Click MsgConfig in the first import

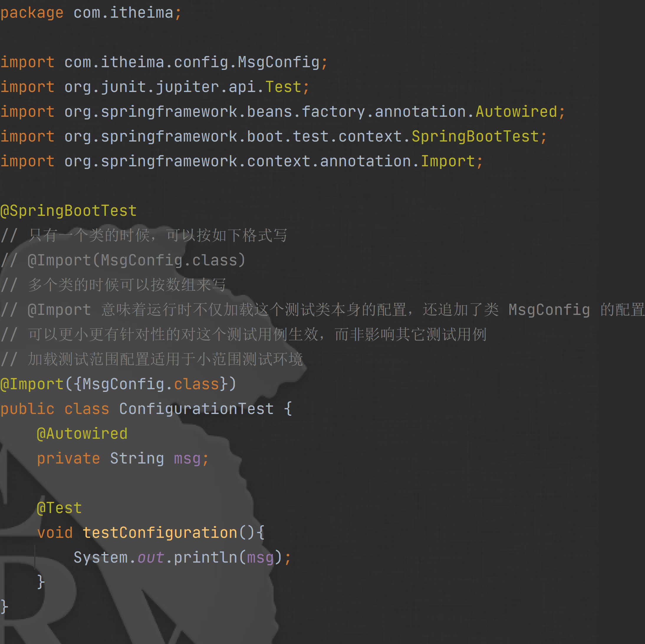(x=279, y=63)
